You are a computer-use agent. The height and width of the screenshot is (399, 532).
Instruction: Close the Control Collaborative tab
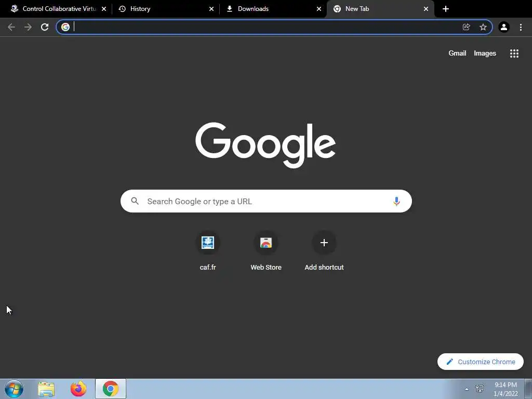tap(104, 9)
